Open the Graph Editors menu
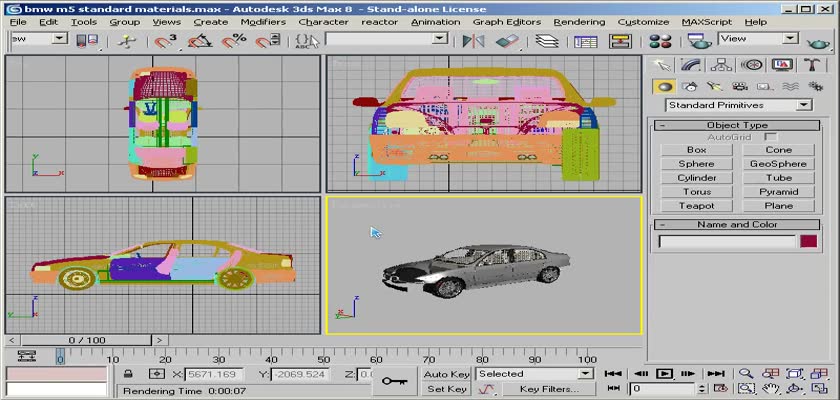This screenshot has height=400, width=840. pyautogui.click(x=506, y=22)
